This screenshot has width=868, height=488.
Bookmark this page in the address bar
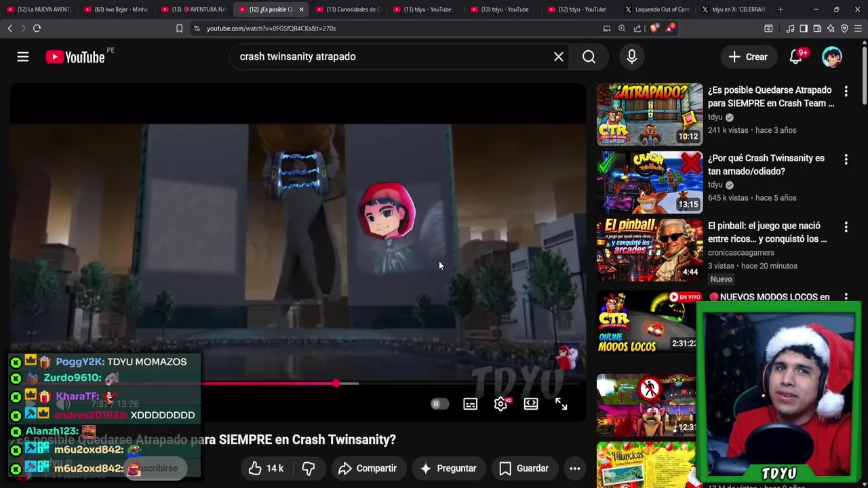(179, 28)
